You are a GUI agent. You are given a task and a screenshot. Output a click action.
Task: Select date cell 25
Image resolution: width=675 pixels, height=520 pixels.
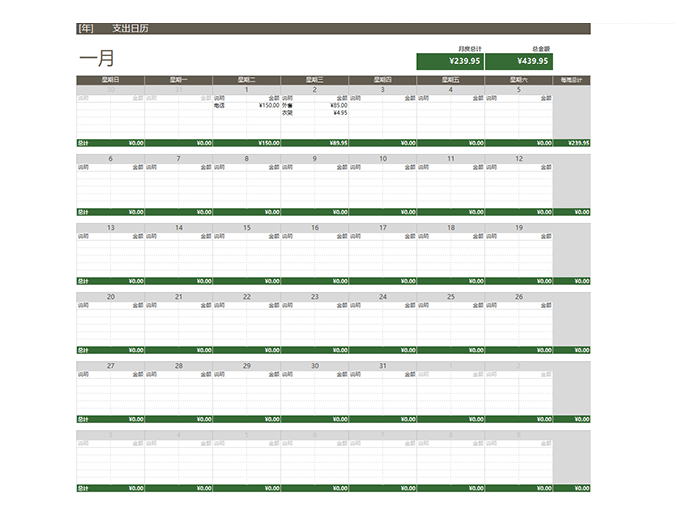[x=451, y=297]
